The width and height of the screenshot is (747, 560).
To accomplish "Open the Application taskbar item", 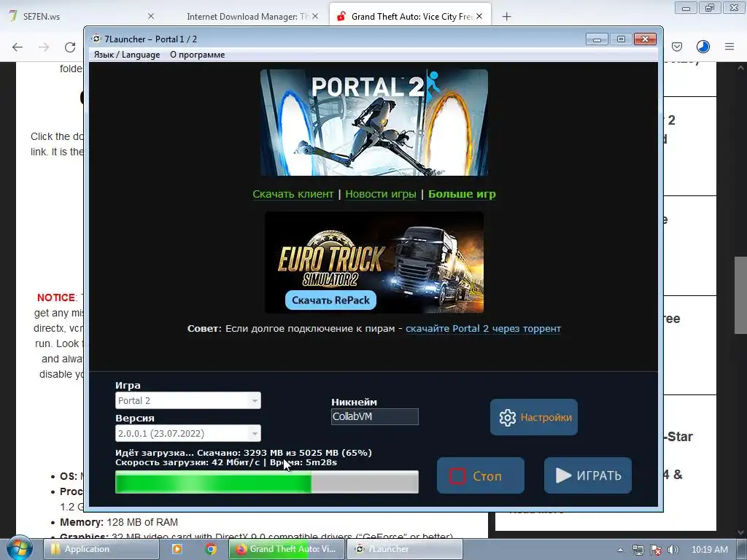I will coord(101,549).
